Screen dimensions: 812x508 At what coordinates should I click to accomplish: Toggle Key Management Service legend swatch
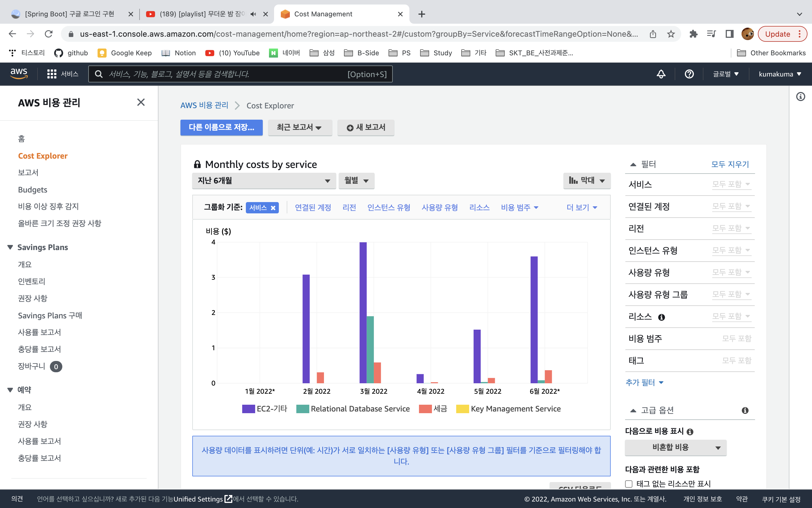(x=462, y=409)
